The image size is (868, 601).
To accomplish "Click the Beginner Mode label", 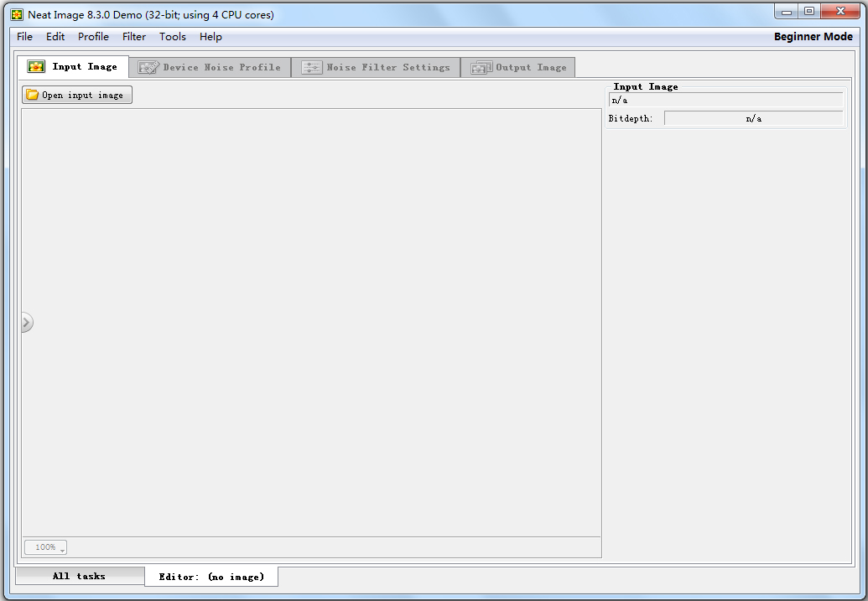I will click(813, 37).
